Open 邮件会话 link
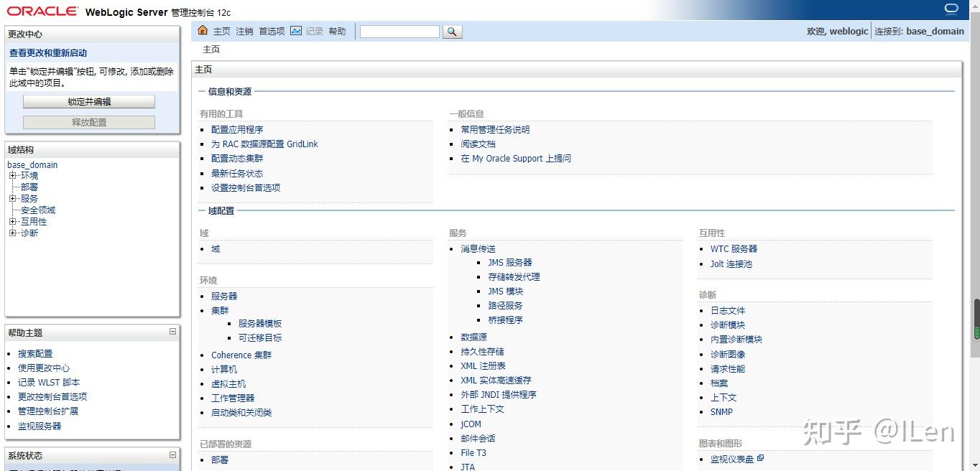Screen dimensions: 980x471 (x=478, y=438)
